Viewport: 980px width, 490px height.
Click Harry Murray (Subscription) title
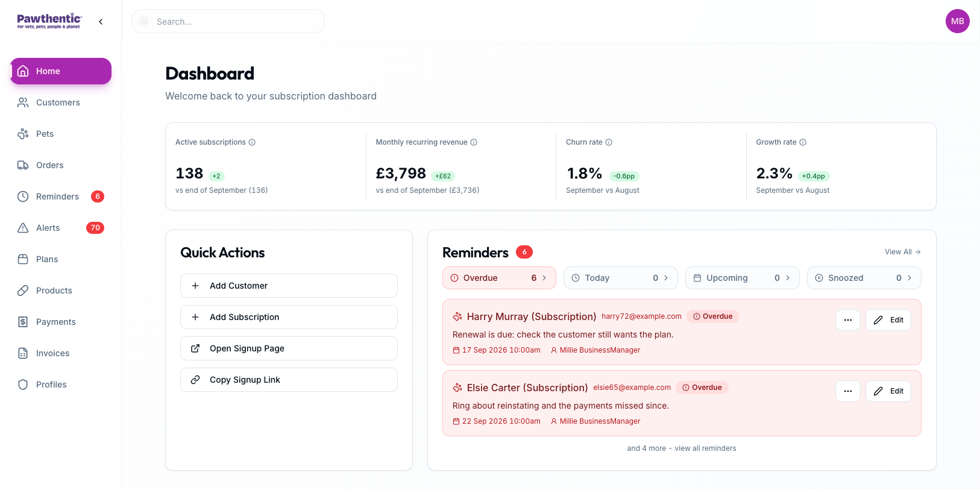[x=531, y=316]
